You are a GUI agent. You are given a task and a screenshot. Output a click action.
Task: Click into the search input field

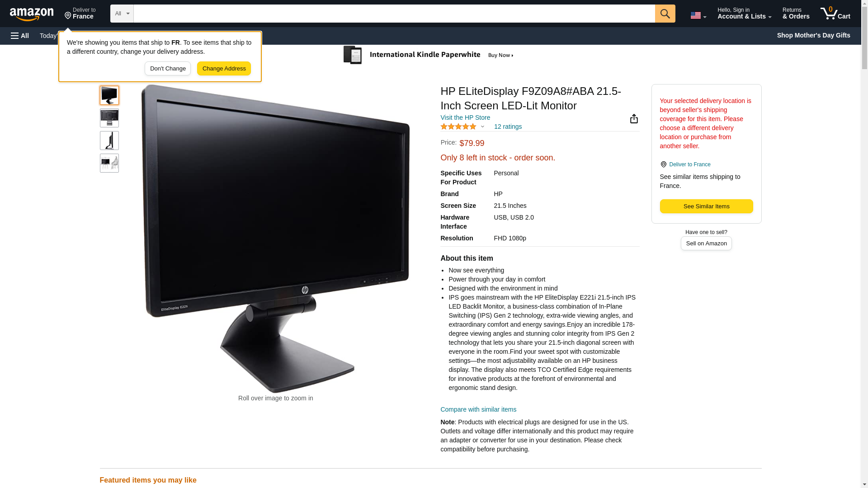[394, 14]
